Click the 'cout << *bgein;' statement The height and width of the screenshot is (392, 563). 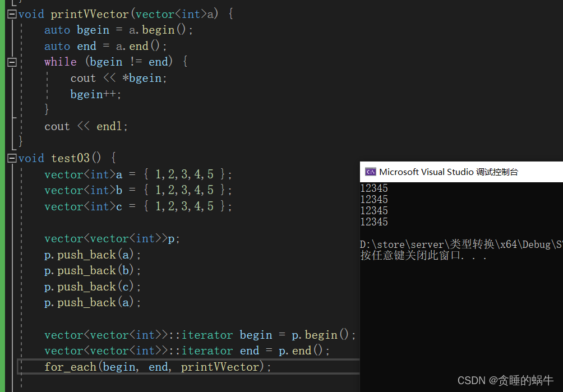(x=119, y=79)
